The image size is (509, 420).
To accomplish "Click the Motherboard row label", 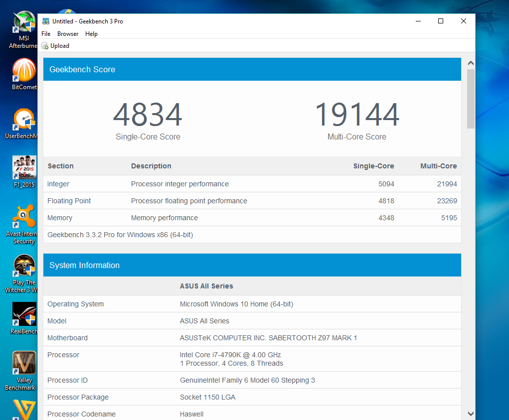I will tap(67, 338).
